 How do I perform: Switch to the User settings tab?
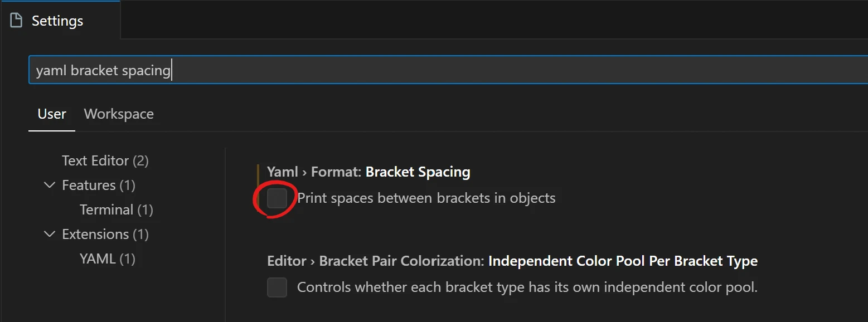point(52,114)
